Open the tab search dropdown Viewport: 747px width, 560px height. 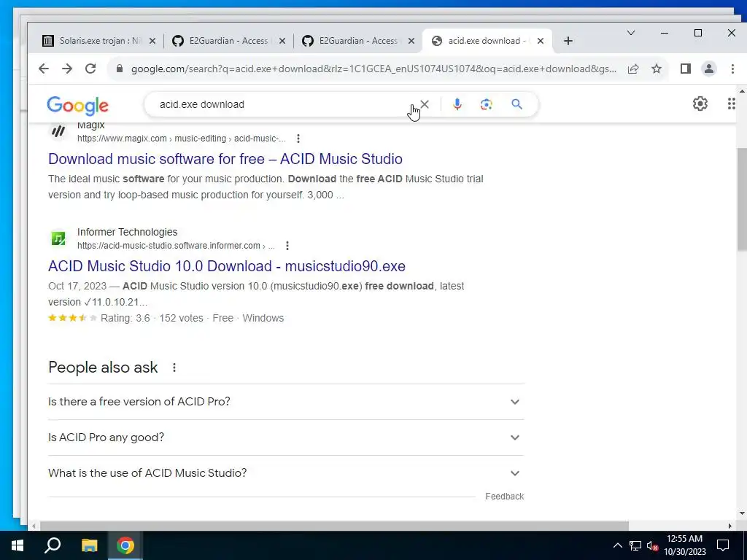631,33
